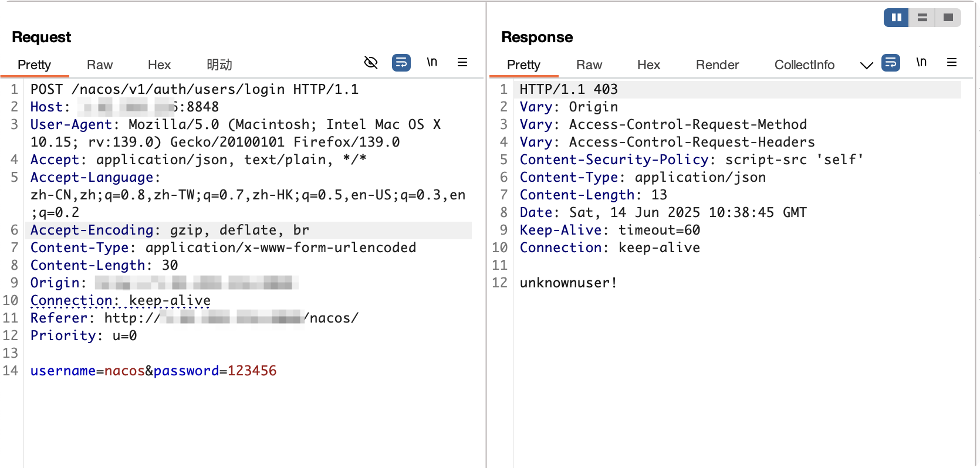980x468 pixels.
Task: Toggle hide non-printable eye icon in Request
Action: [371, 63]
